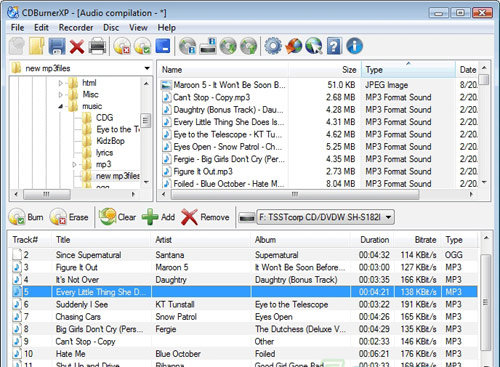Click the track list vertical scrollbar thumb
This screenshot has width=500, height=367.
coord(486,302)
